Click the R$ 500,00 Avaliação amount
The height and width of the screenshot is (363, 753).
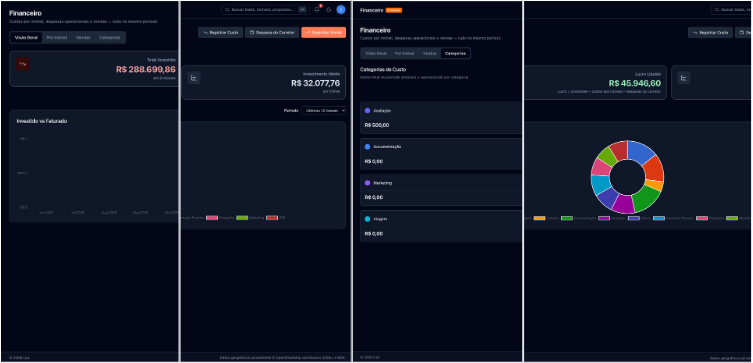point(377,125)
